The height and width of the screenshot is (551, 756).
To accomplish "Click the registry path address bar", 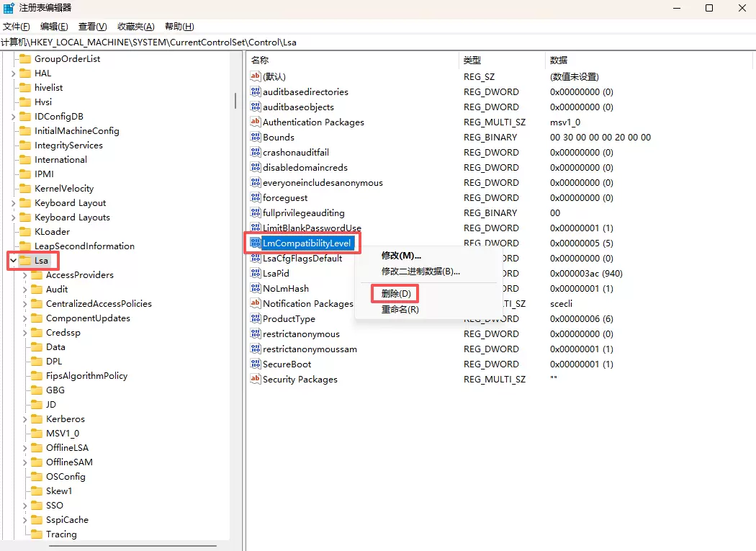I will (378, 42).
